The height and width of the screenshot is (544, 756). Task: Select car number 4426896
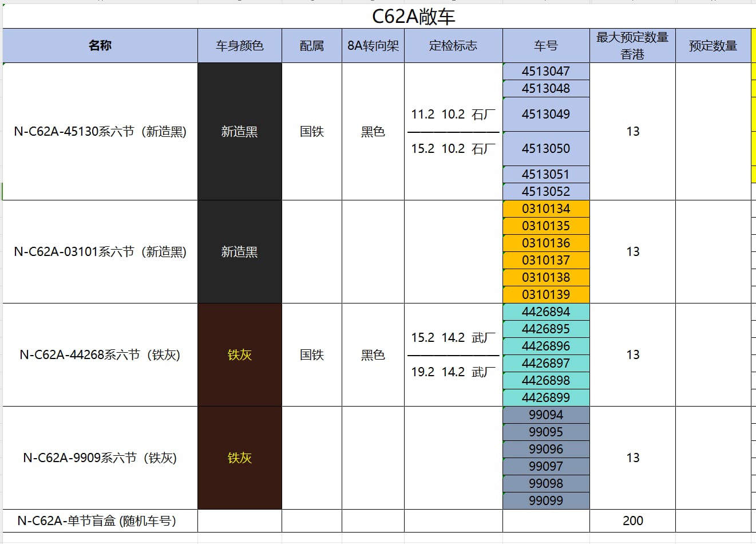[546, 346]
